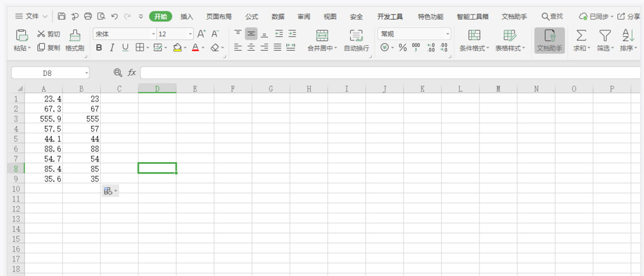The width and height of the screenshot is (644, 276).
Task: Switch to the 插入 (Insert) tab
Action: [x=187, y=16]
